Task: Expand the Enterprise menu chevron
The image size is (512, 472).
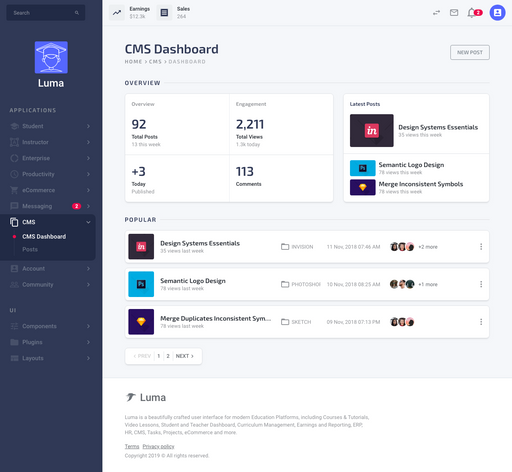Action: (88, 158)
